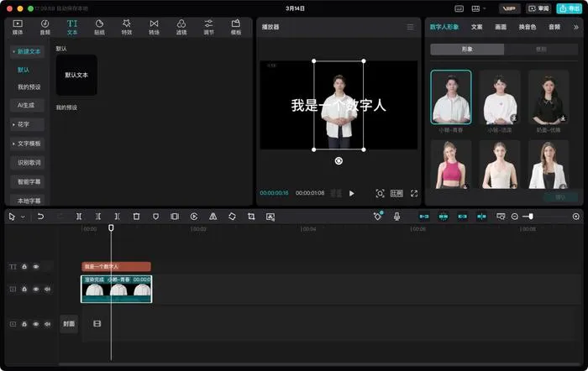The width and height of the screenshot is (588, 371).
Task: Click the rotate handle below the avatar frame
Action: pos(339,160)
